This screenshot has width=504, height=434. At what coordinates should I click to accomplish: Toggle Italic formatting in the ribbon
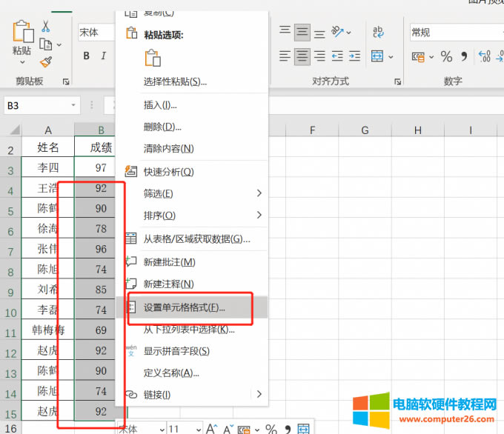(x=104, y=56)
